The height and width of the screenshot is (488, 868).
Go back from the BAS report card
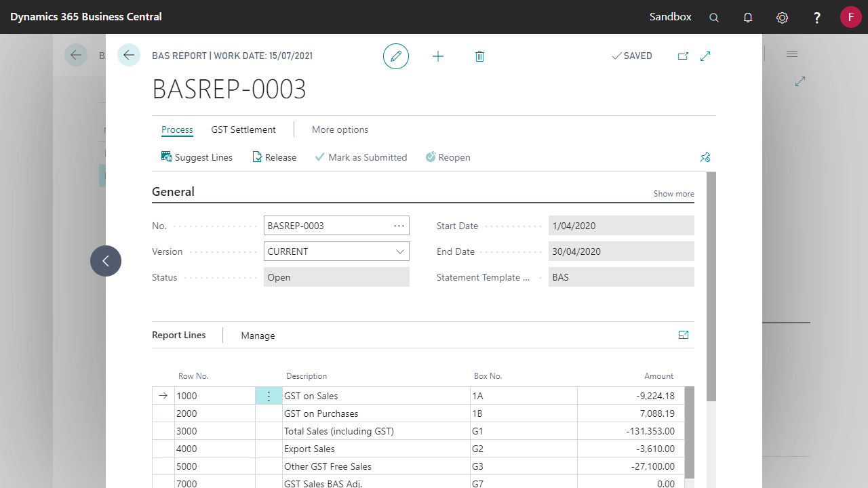click(x=129, y=55)
